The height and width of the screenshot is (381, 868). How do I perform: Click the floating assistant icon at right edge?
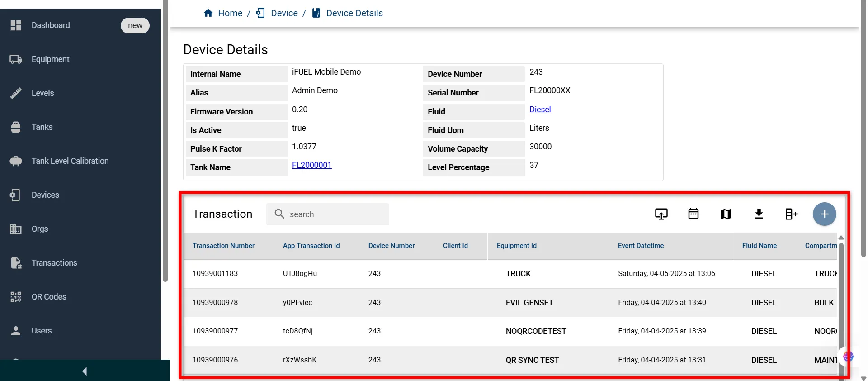point(848,357)
